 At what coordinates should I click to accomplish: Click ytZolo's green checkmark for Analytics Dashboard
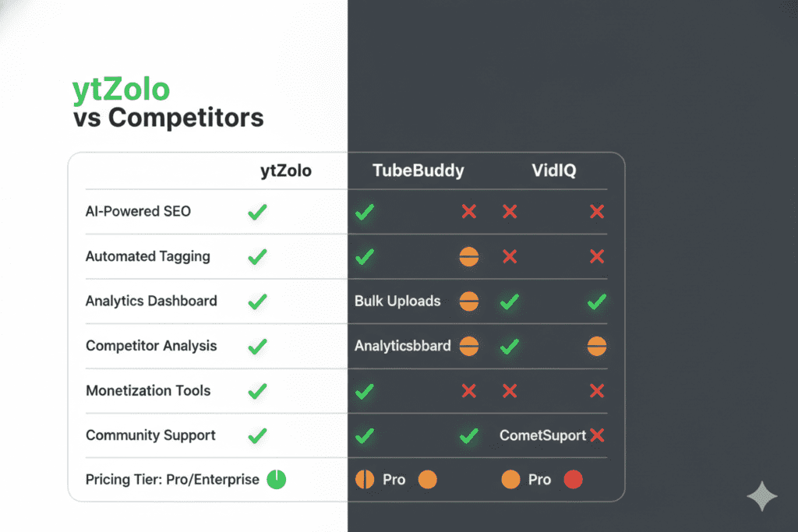[257, 301]
